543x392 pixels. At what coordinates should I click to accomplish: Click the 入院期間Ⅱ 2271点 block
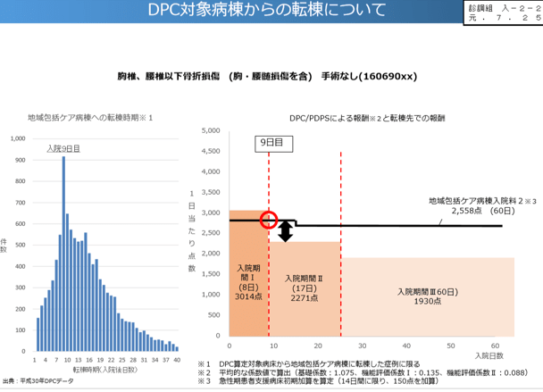304,289
